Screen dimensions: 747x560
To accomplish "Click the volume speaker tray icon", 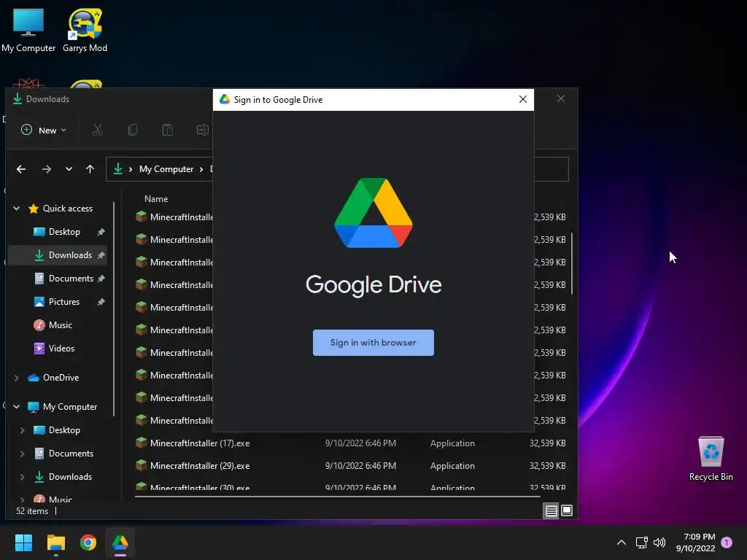I will (x=659, y=542).
